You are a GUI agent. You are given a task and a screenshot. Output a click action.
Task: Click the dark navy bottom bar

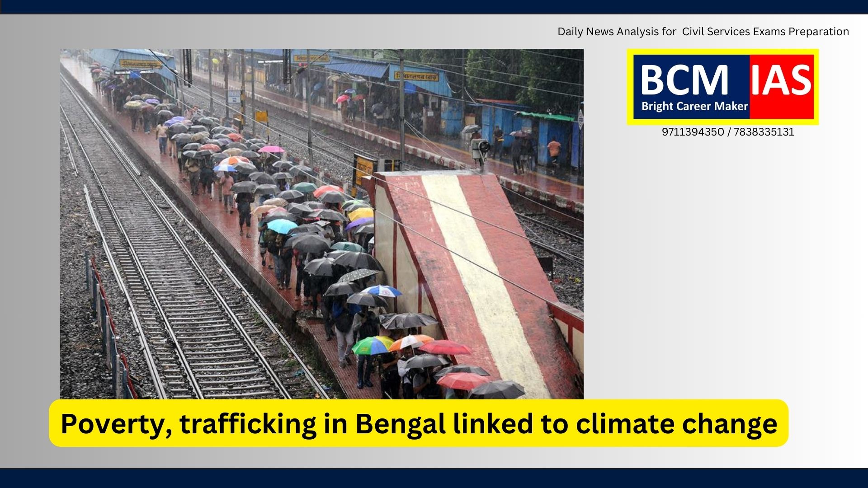click(434, 478)
